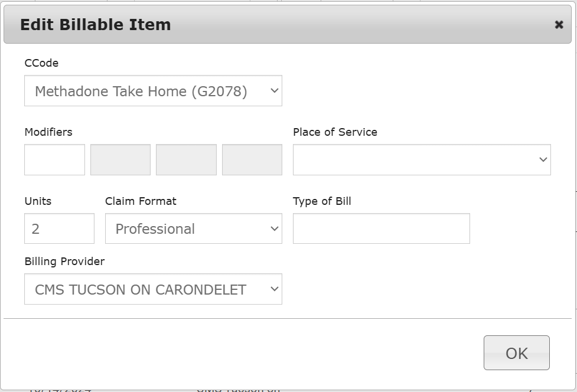Expand the Place of Service dropdown
577x392 pixels.
pos(422,160)
